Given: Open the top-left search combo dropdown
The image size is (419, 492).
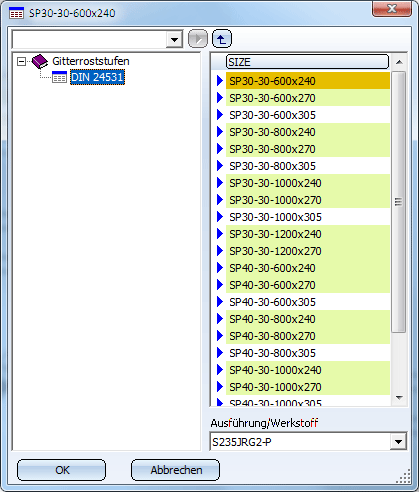Looking at the screenshot, I should coord(174,40).
